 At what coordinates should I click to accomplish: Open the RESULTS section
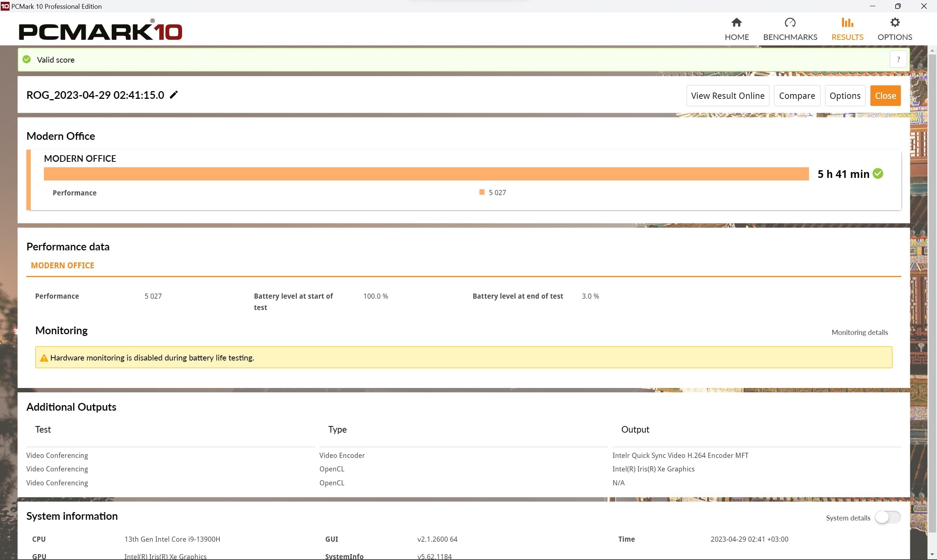click(847, 29)
